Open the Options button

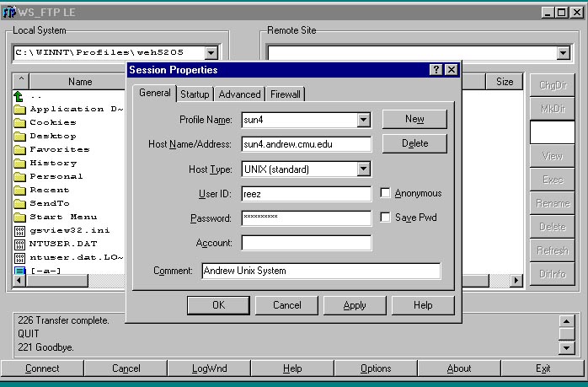(x=376, y=368)
